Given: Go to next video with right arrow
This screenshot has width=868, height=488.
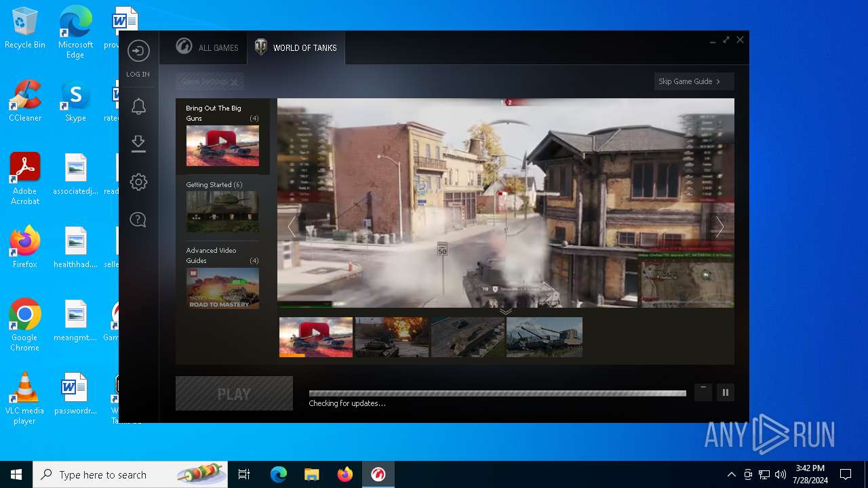Looking at the screenshot, I should (719, 227).
